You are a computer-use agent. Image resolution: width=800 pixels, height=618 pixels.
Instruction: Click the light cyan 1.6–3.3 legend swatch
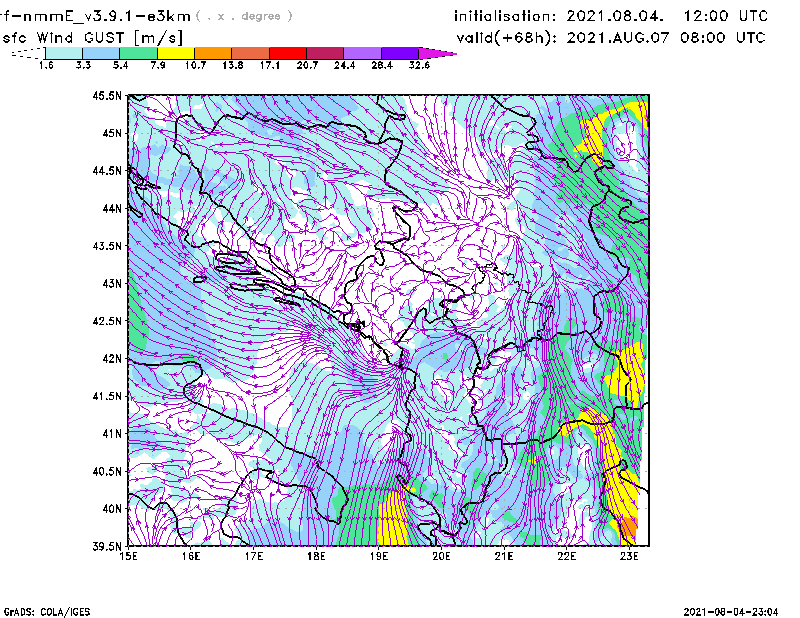pos(64,53)
